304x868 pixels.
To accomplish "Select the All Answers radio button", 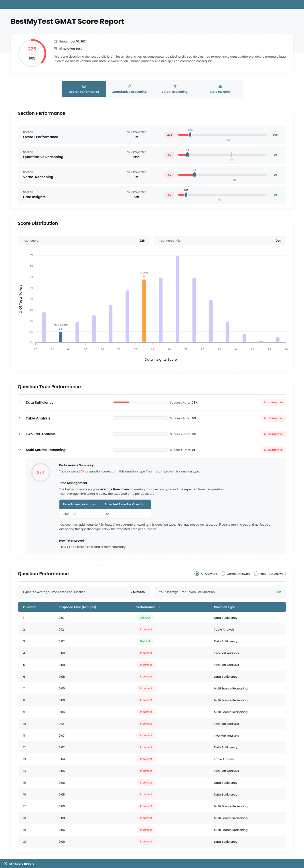I will coord(197,573).
